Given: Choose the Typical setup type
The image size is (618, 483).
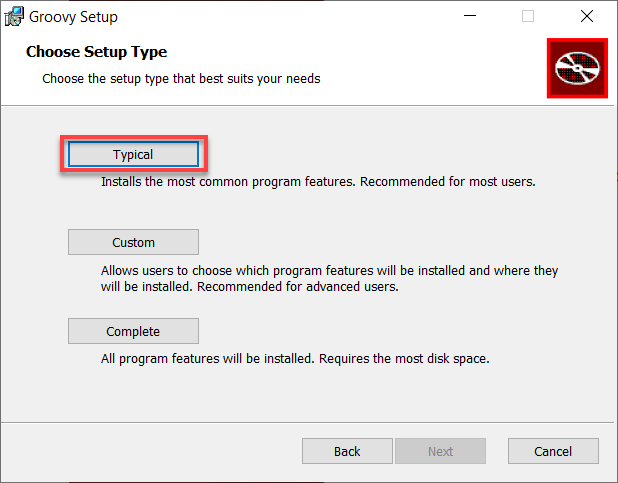Looking at the screenshot, I should [133, 154].
